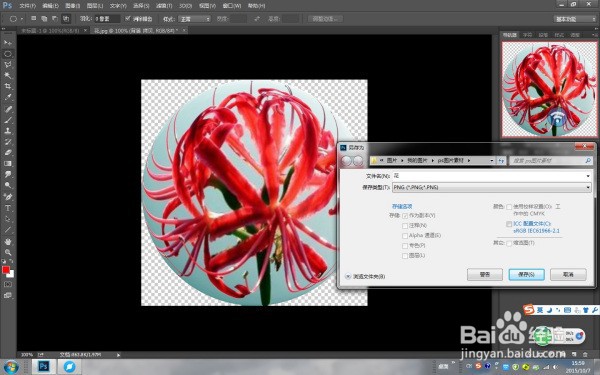Click the 调整边缘 refine edge button

pos(325,19)
